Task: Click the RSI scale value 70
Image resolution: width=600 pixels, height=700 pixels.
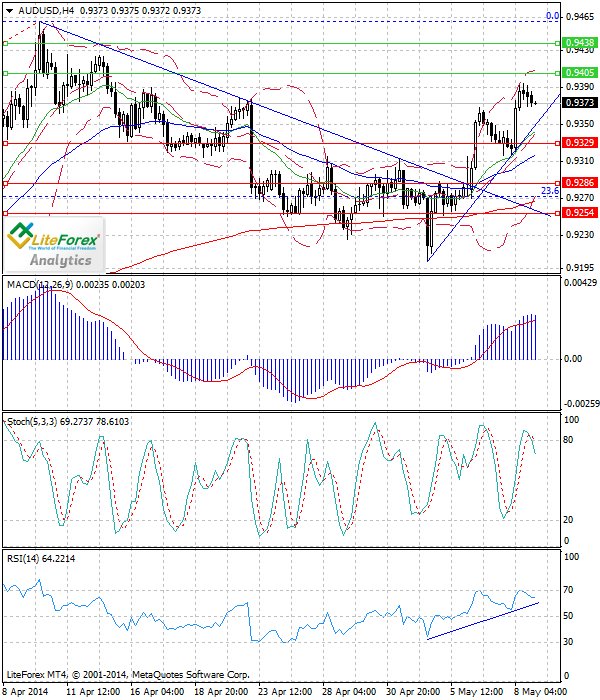Action: tap(568, 590)
